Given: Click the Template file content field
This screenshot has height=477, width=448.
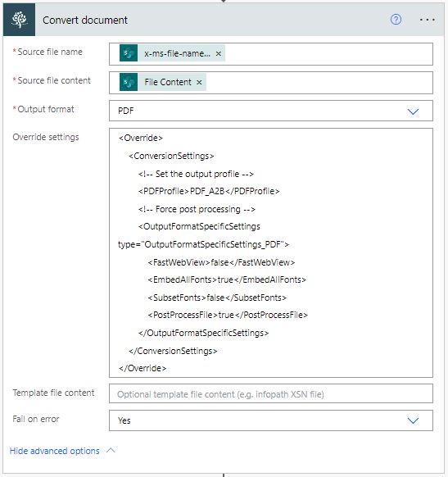Looking at the screenshot, I should pos(271,394).
